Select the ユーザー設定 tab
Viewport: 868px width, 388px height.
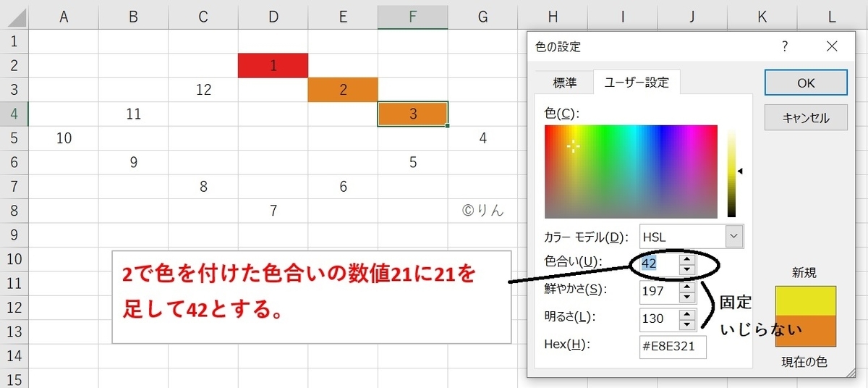pos(637,83)
